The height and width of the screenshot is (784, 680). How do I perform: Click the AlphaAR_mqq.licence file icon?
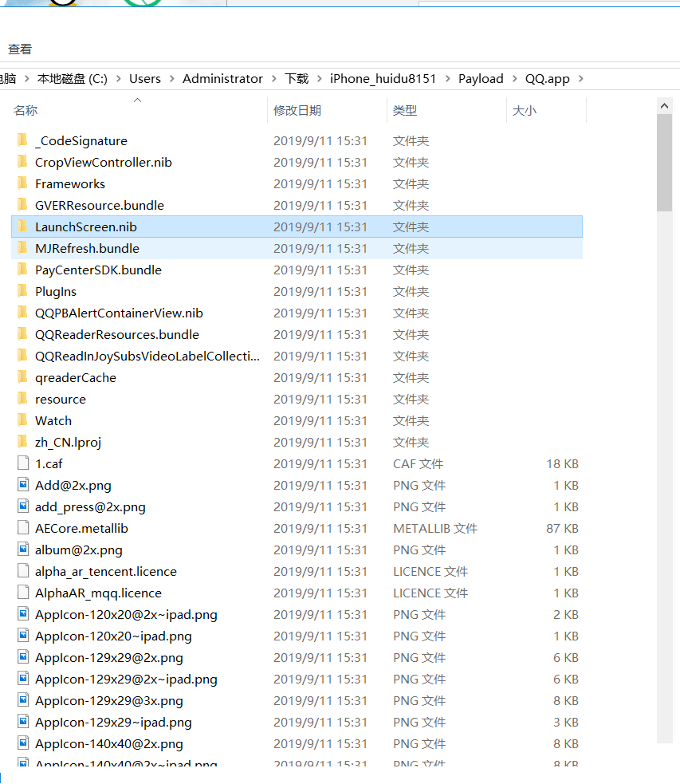coord(23,592)
